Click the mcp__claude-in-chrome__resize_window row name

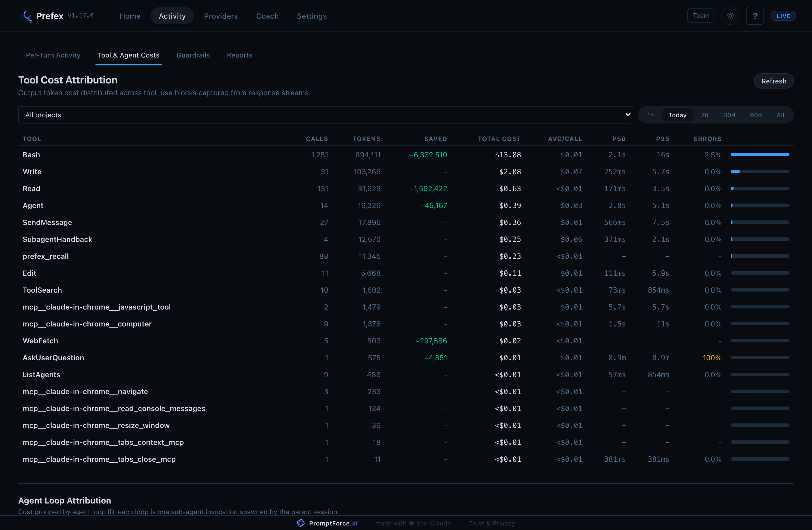(x=96, y=425)
